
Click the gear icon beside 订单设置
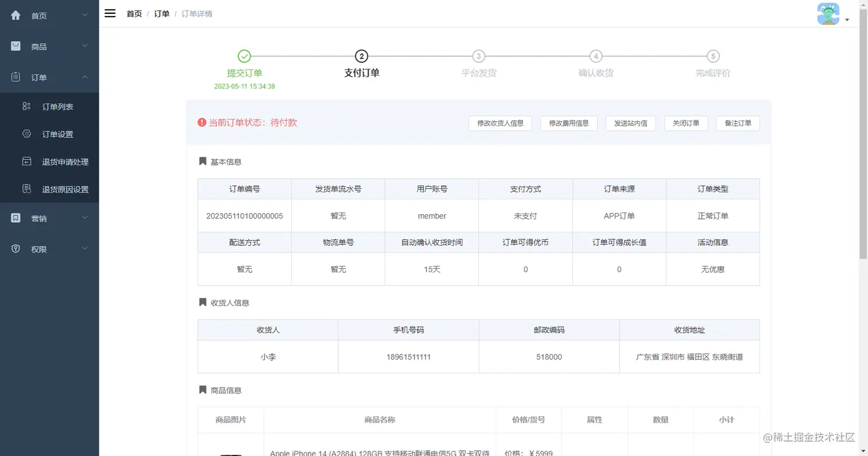26,134
